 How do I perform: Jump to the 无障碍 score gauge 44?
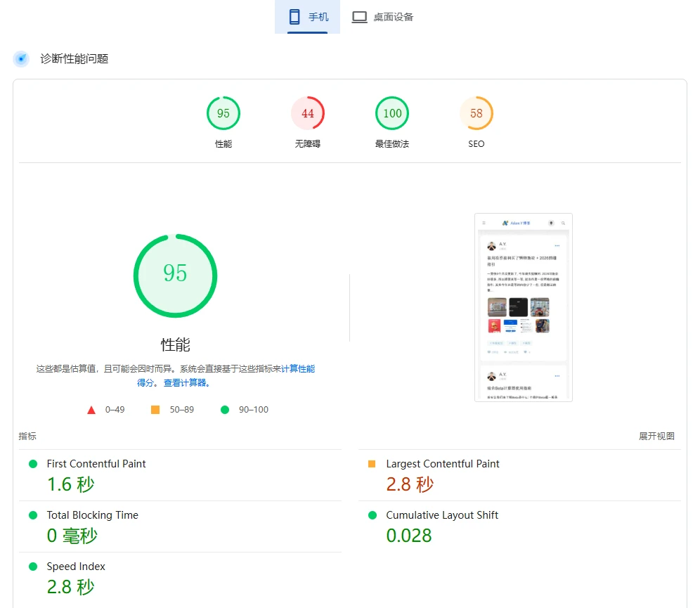(308, 114)
